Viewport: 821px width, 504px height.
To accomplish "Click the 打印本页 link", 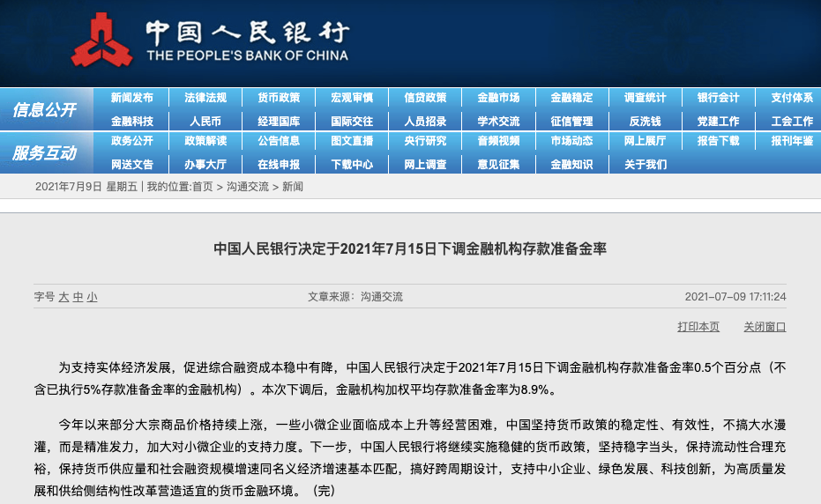I will [698, 327].
